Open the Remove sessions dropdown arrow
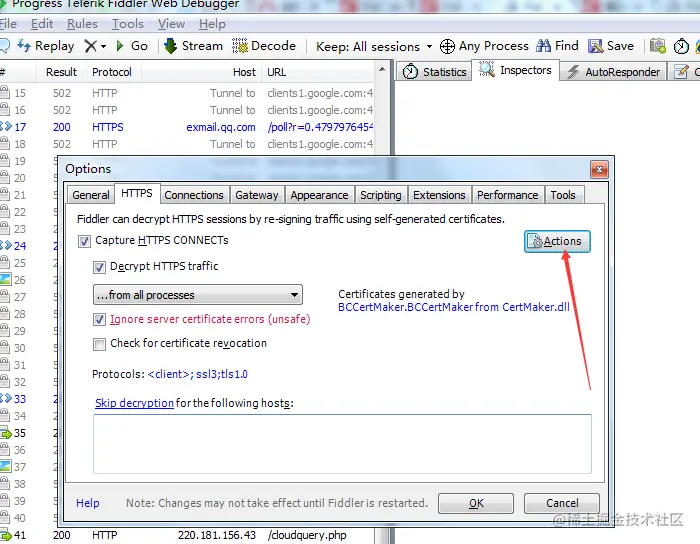Image resolution: width=700 pixels, height=544 pixels. tap(103, 46)
